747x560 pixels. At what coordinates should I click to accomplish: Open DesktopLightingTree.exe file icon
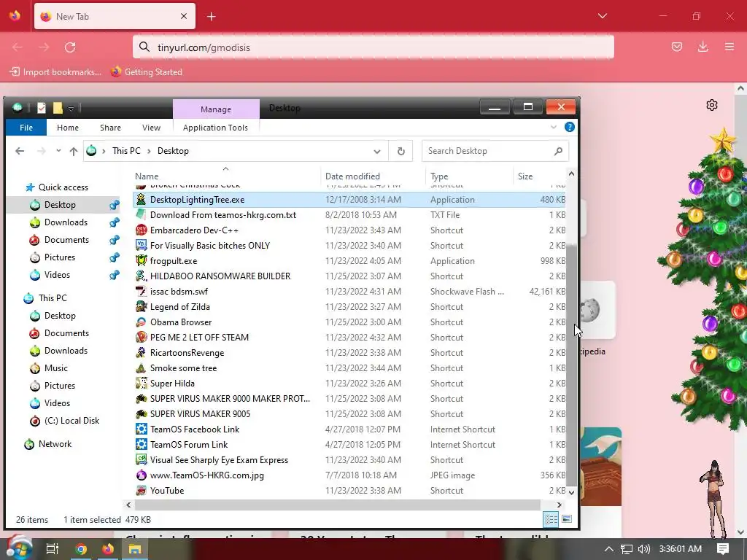141,200
